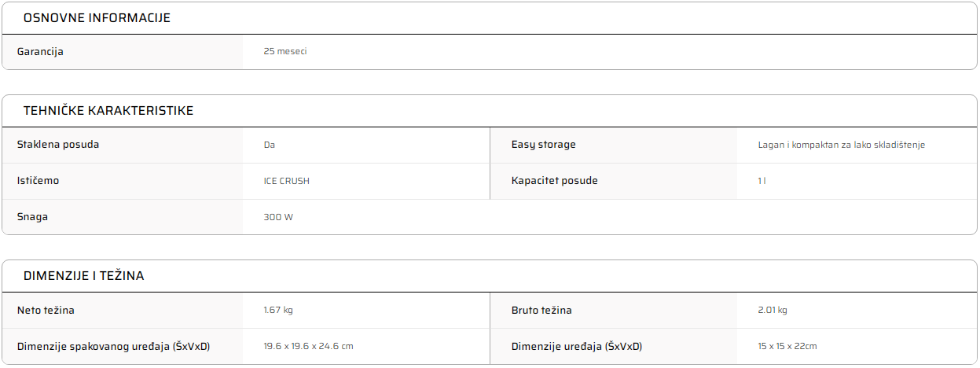Click the 300 W power value
This screenshot has width=980, height=368.
278,217
